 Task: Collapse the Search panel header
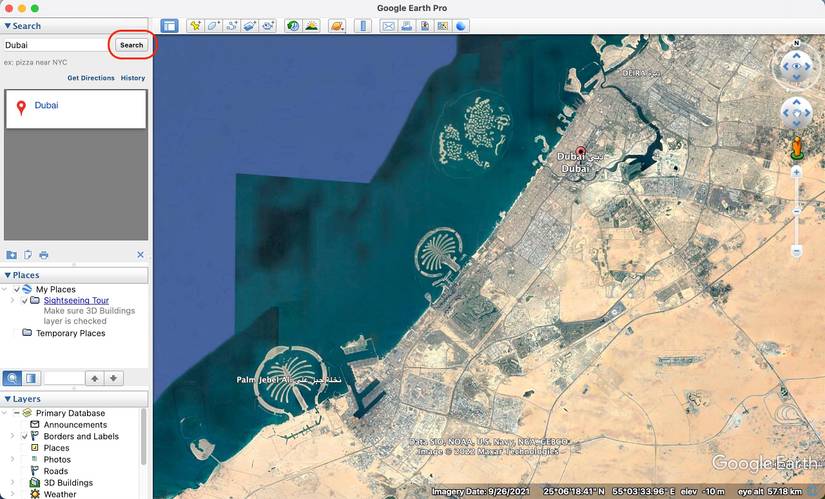click(75, 26)
